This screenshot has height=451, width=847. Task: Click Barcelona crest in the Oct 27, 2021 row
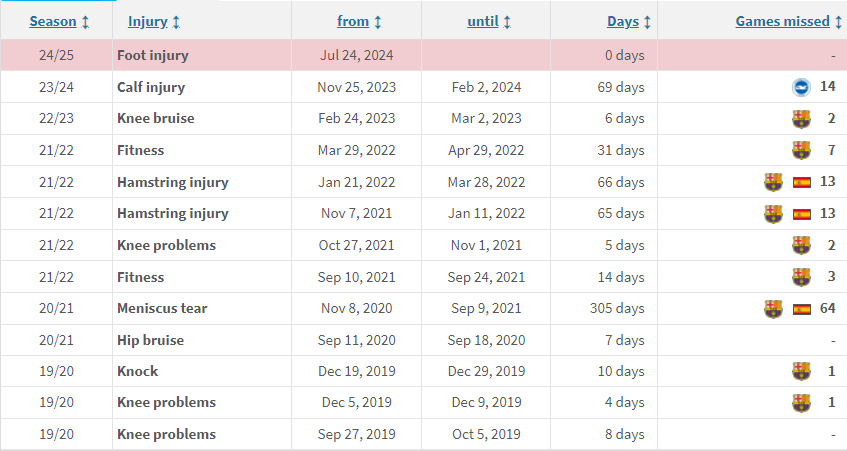pyautogui.click(x=801, y=246)
